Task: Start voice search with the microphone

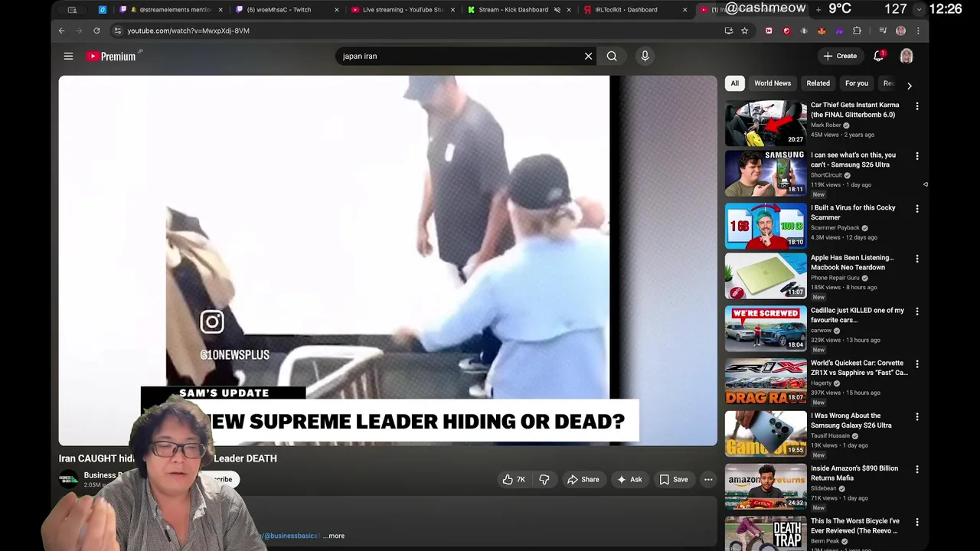Action: coord(645,56)
